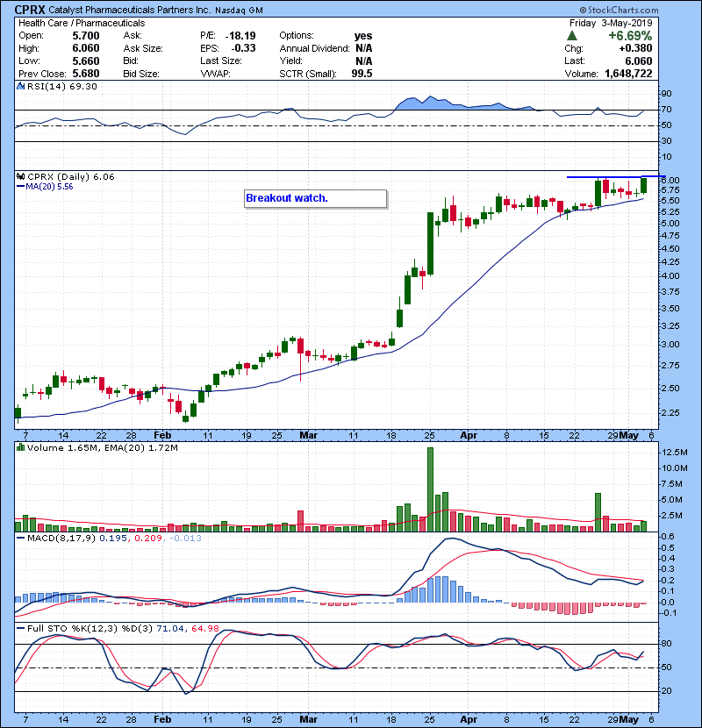Click the Low value 5.660
This screenshot has height=728, width=702.
pyautogui.click(x=86, y=61)
